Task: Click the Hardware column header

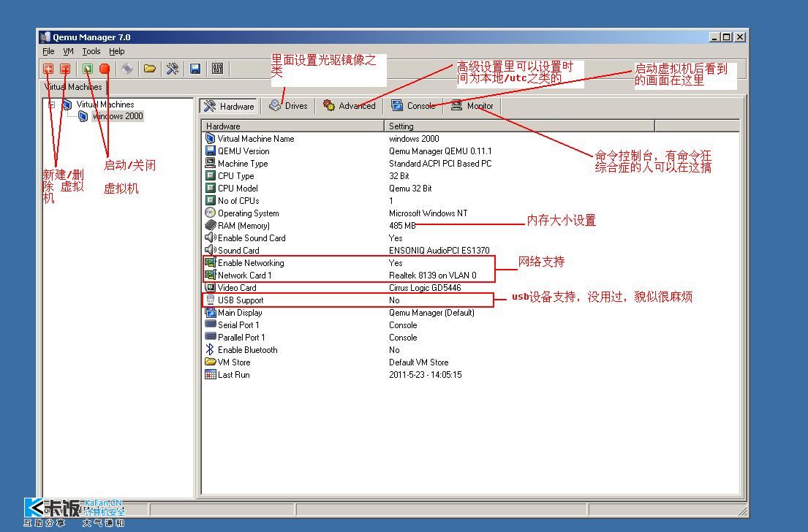Action: coord(292,126)
